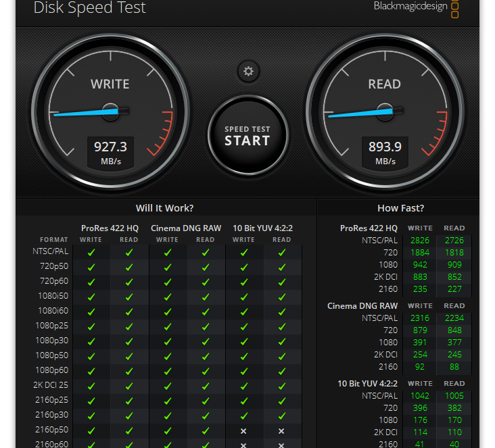495x448 pixels.
Task: Click the checkmark for NTSC/PAL ProRes 422 HQ write
Action: tap(91, 253)
